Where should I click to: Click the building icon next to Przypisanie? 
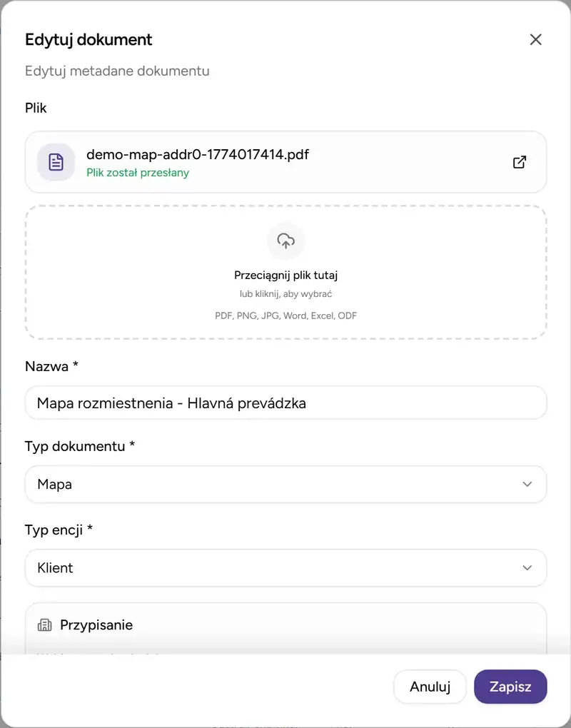coord(44,625)
